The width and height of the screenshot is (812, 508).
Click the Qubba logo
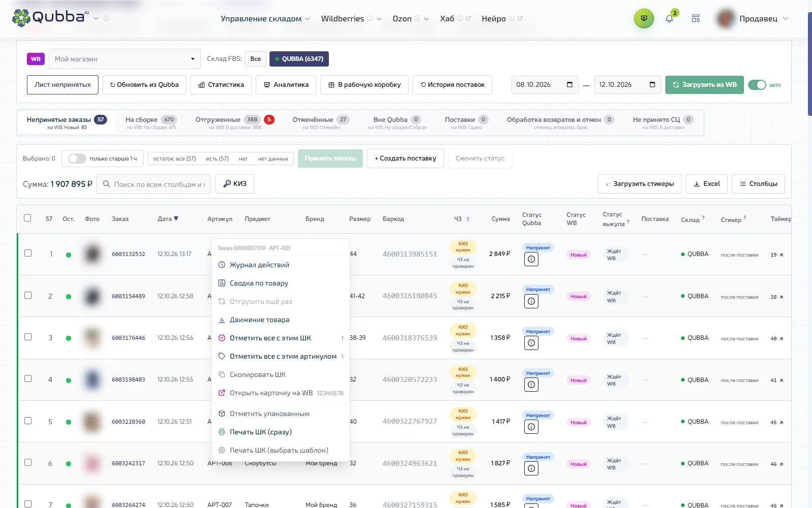click(x=50, y=17)
